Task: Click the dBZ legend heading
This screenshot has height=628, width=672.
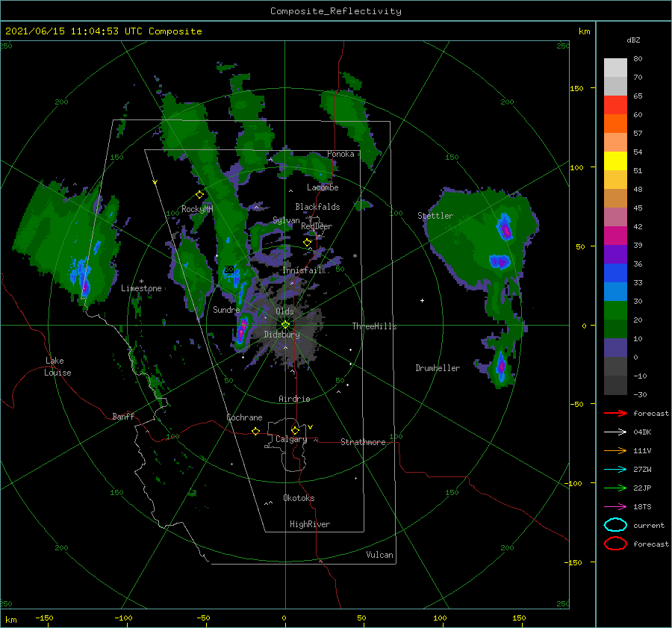Action: click(x=633, y=40)
